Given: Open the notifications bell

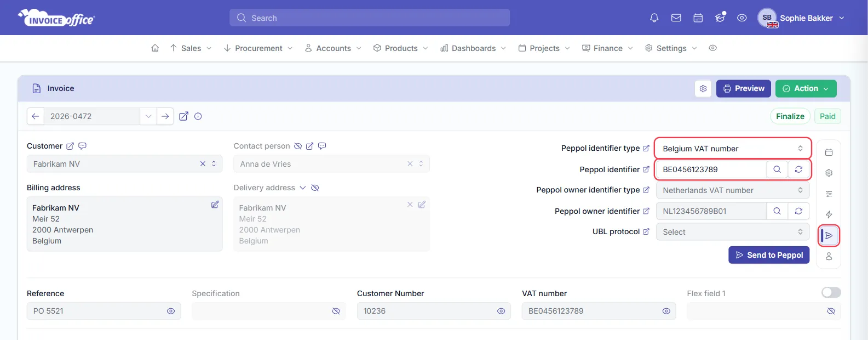Looking at the screenshot, I should [654, 18].
